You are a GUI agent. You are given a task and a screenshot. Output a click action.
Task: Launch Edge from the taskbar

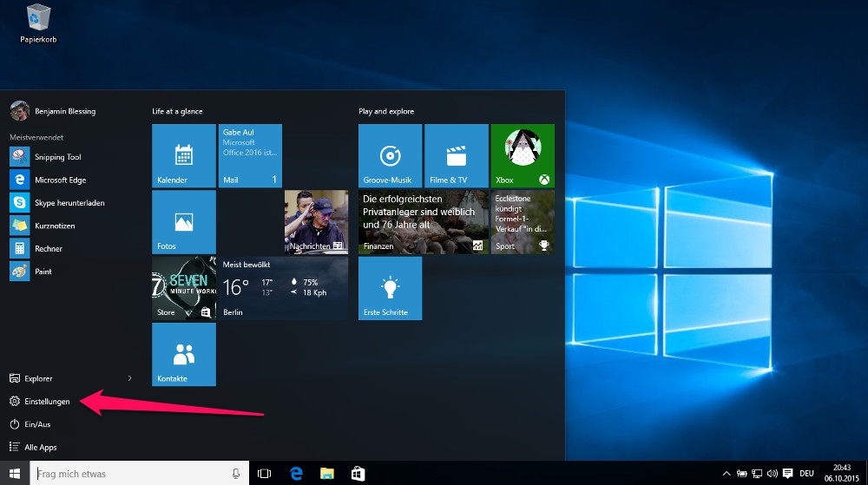point(296,474)
